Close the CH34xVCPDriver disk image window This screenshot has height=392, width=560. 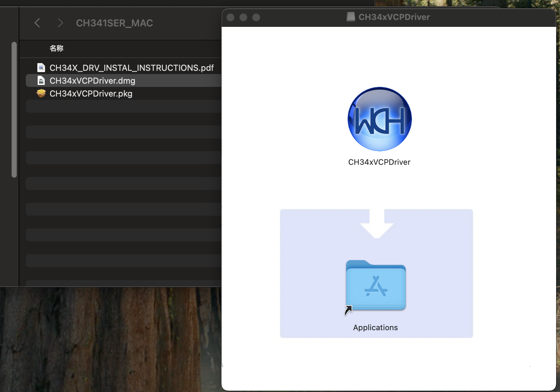coord(230,17)
